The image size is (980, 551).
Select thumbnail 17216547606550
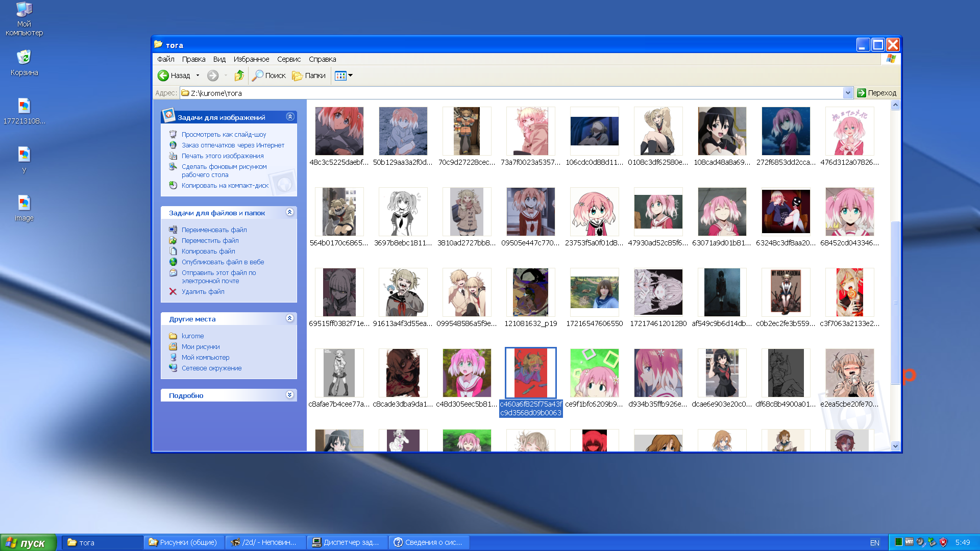pos(595,292)
